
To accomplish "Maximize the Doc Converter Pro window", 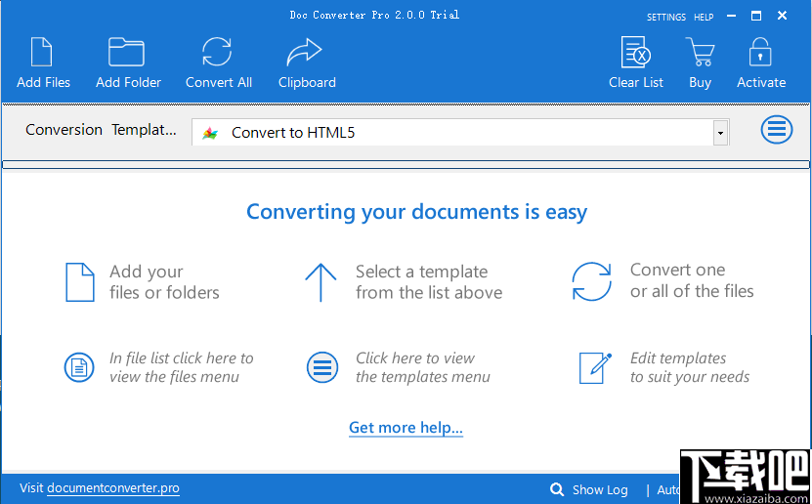I will [x=756, y=16].
